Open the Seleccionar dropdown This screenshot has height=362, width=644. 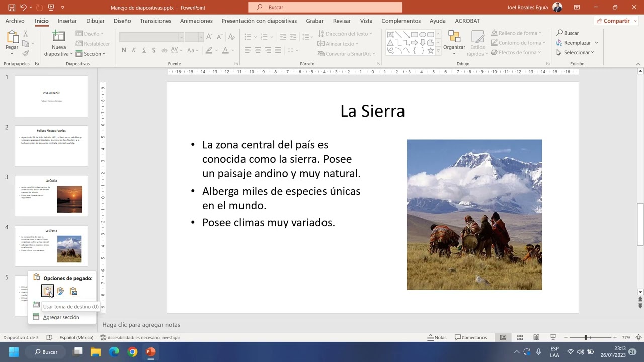pyautogui.click(x=575, y=52)
